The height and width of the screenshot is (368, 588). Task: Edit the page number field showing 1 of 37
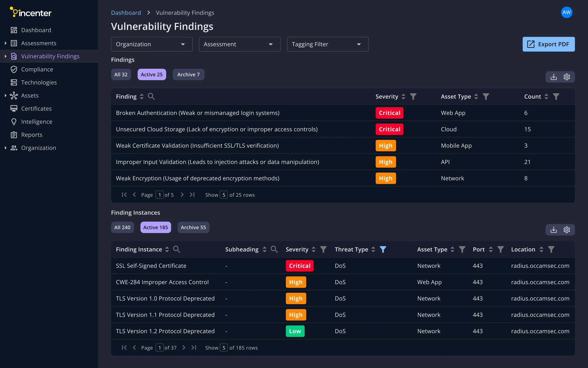click(x=160, y=348)
